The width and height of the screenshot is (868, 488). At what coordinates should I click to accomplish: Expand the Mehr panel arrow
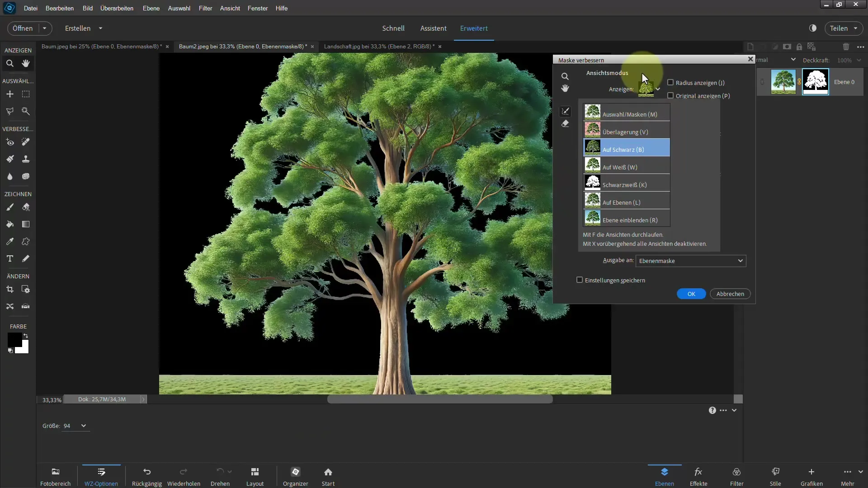[x=860, y=472]
